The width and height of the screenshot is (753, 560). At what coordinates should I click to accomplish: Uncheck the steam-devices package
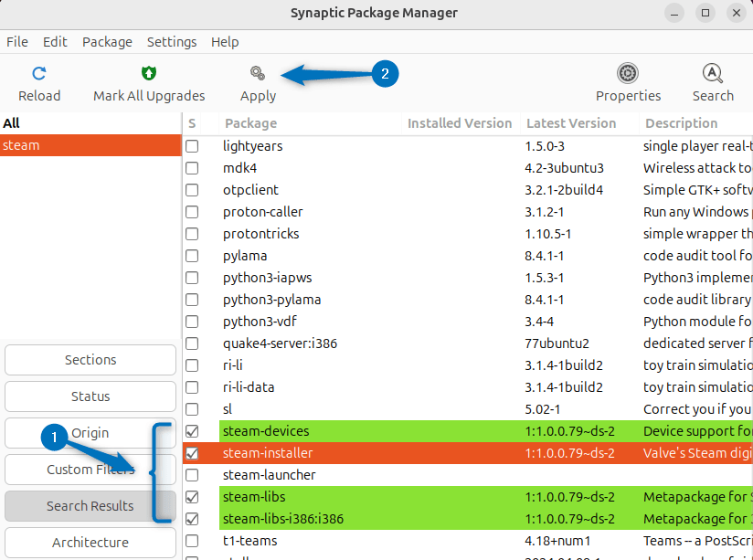pyautogui.click(x=192, y=430)
